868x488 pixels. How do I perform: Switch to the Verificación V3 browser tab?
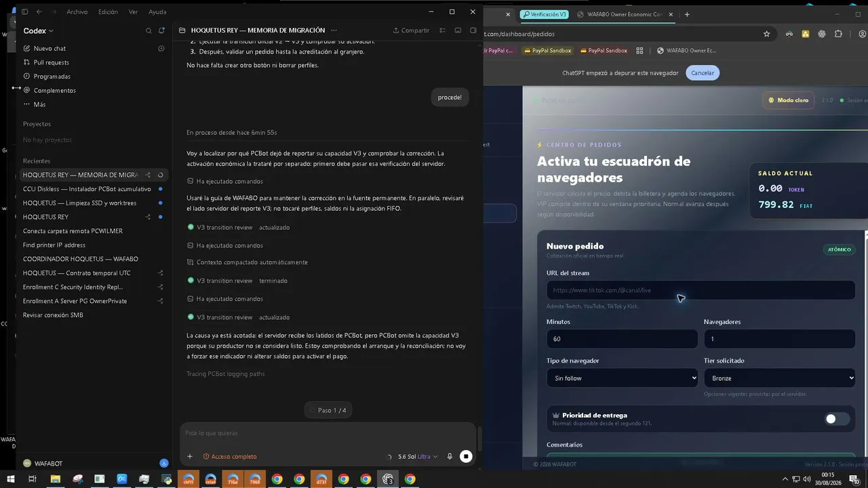[x=545, y=14]
